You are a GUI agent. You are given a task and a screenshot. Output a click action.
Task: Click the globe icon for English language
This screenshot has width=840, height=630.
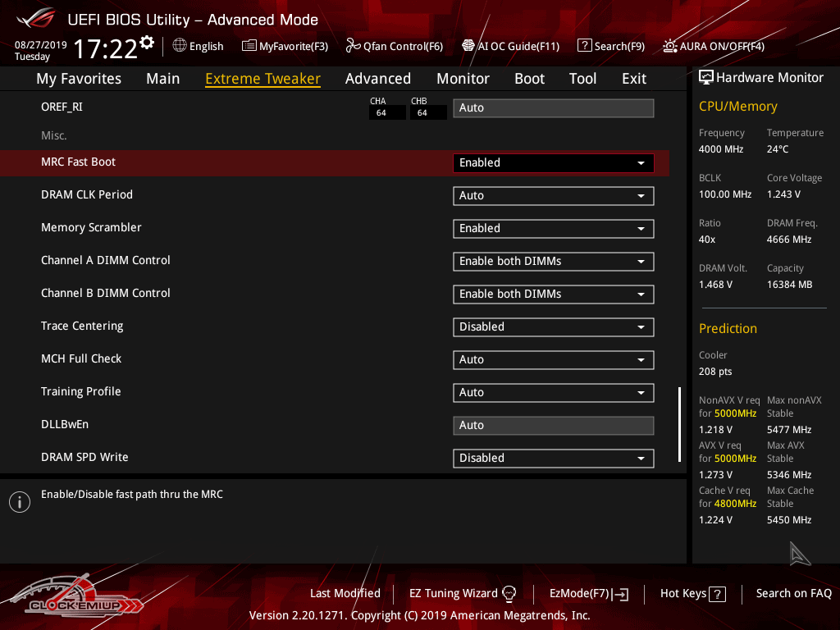tap(180, 46)
